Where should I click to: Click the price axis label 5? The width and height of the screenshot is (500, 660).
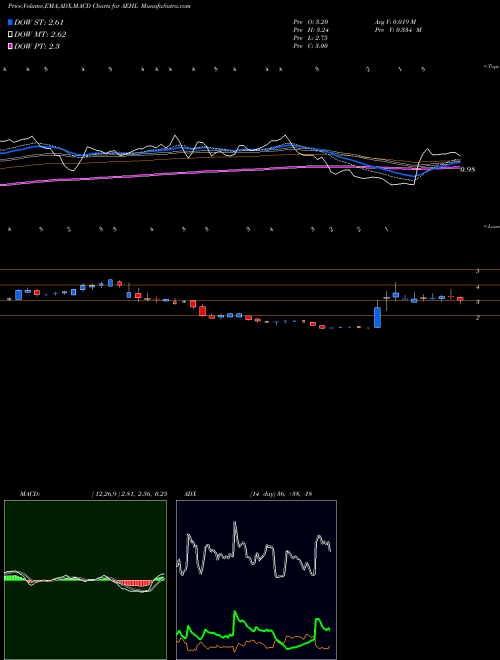(477, 271)
